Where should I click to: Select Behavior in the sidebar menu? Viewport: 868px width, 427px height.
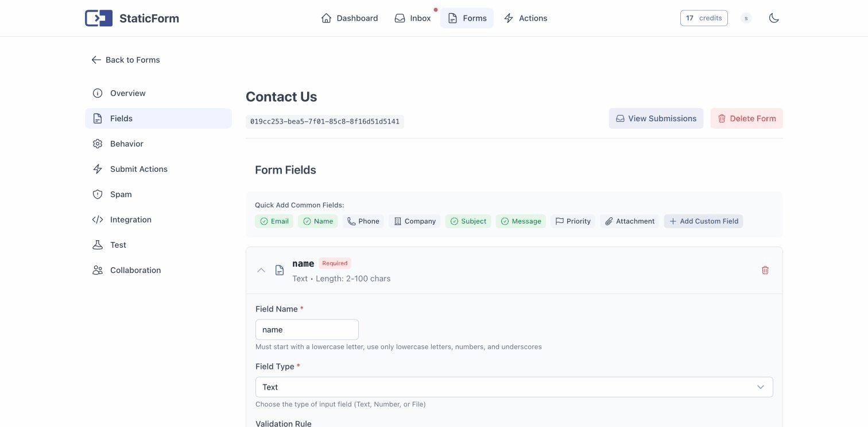click(126, 144)
